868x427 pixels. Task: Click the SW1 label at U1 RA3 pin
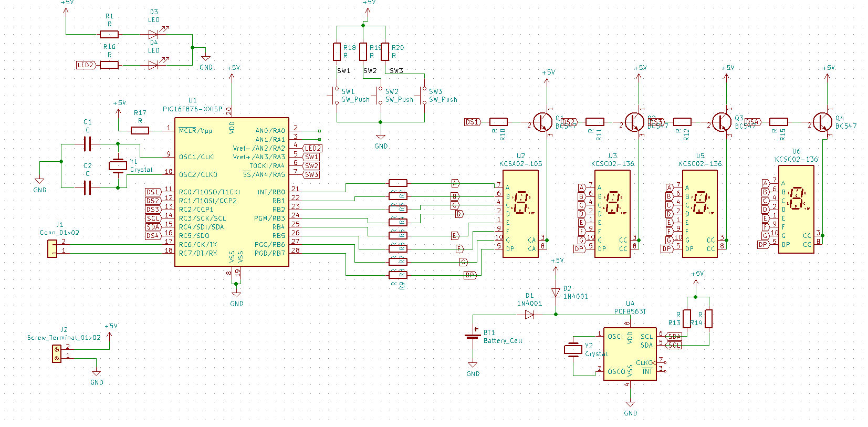pyautogui.click(x=311, y=157)
